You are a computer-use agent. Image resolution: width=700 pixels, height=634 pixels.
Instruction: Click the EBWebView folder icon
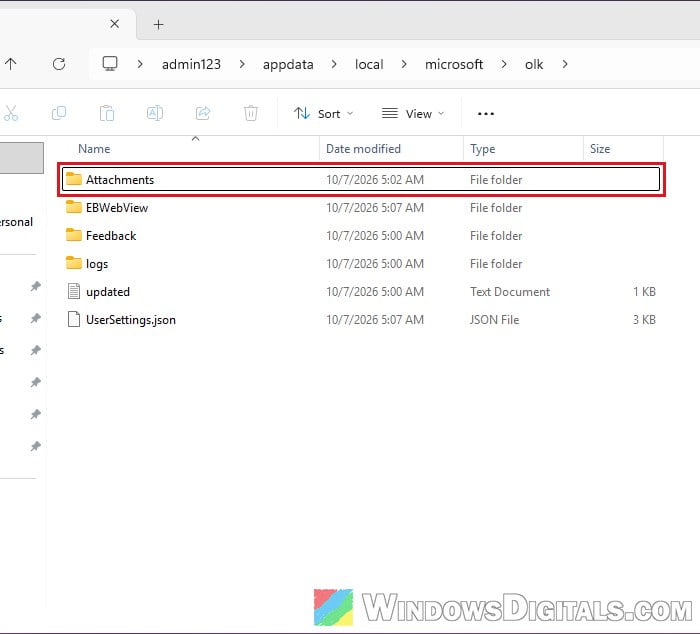pyautogui.click(x=74, y=207)
